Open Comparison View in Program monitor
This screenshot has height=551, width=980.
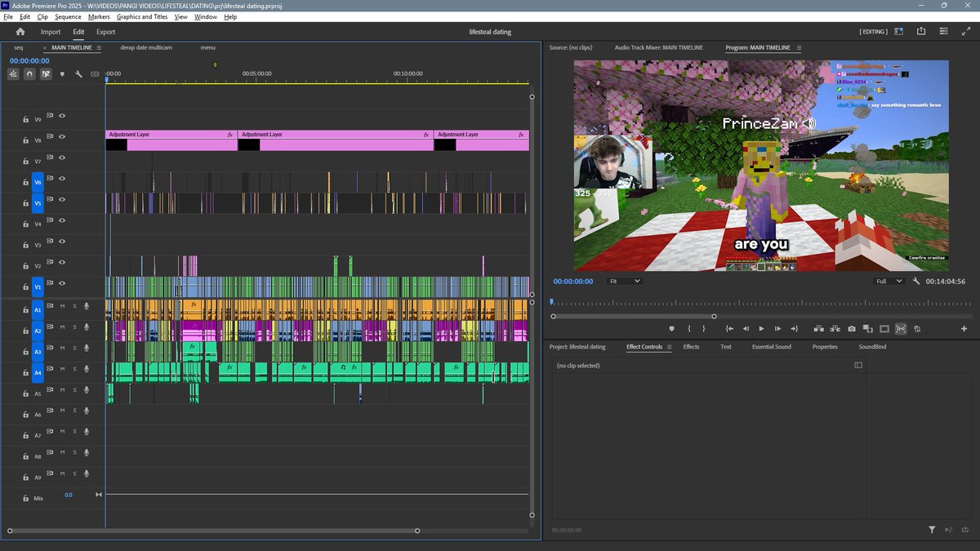867,329
